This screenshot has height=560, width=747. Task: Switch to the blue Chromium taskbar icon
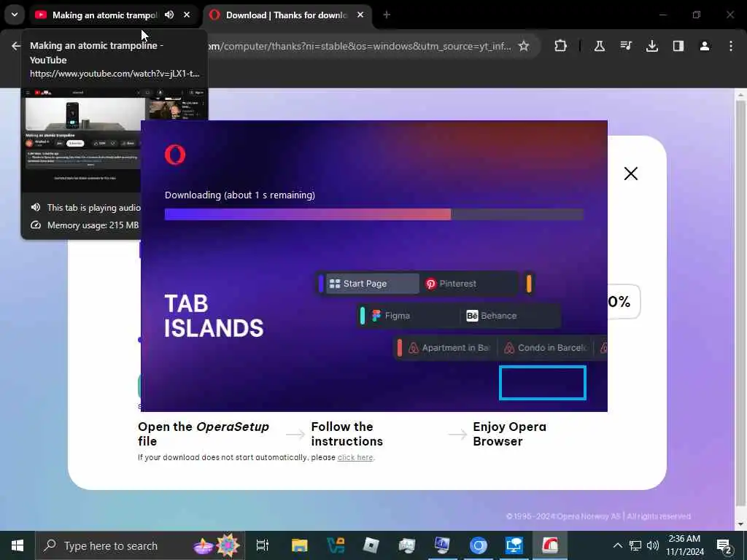click(479, 545)
